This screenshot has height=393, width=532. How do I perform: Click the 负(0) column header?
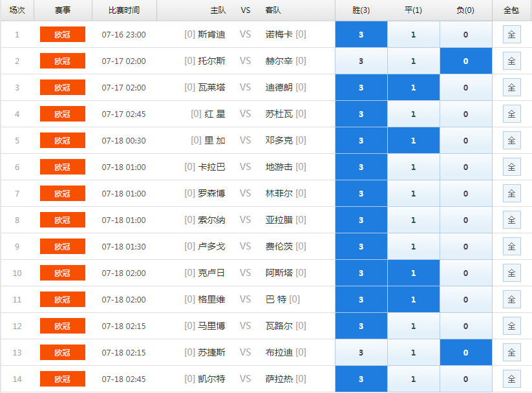(465, 10)
